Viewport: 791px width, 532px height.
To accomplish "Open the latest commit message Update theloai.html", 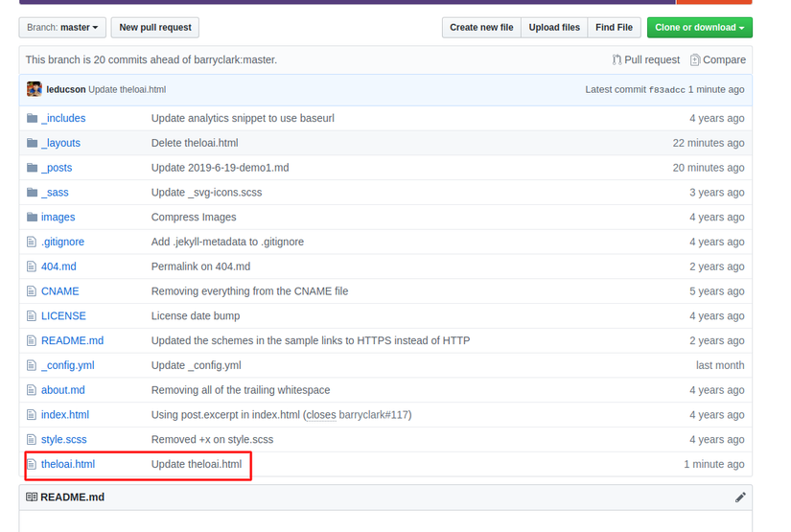I will click(128, 89).
